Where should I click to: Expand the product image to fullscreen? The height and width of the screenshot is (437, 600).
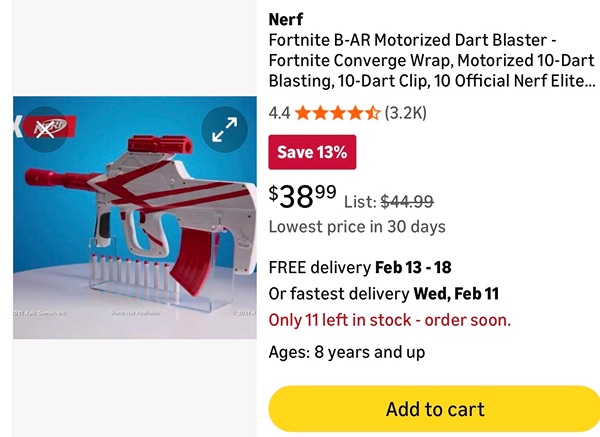pos(224,128)
